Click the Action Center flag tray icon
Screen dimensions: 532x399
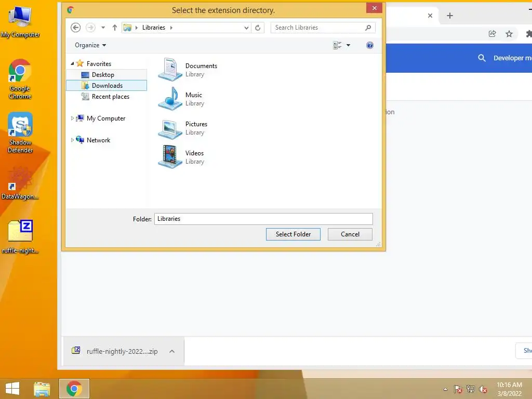click(x=458, y=389)
